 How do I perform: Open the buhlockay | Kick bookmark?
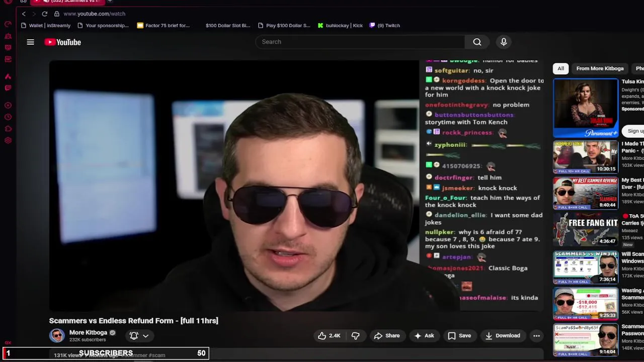[x=340, y=25]
